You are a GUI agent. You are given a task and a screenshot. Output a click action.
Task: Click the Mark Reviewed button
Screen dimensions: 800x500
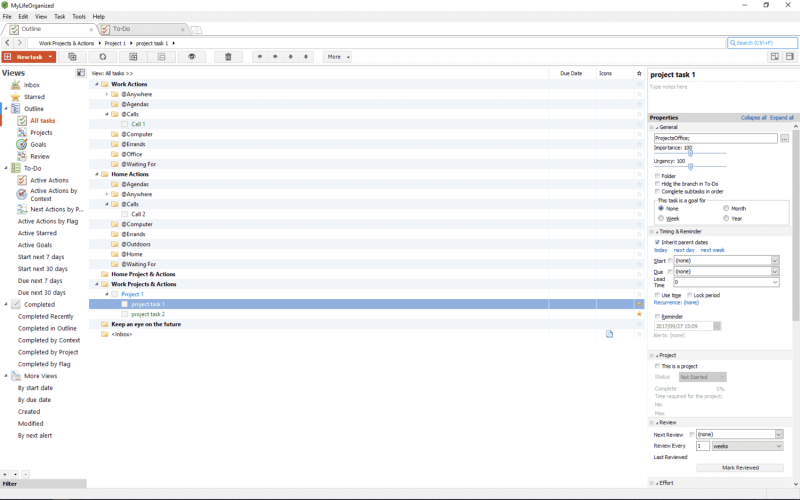739,467
